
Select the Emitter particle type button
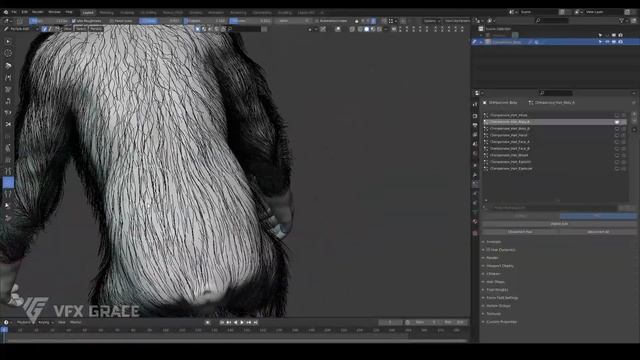(x=520, y=216)
